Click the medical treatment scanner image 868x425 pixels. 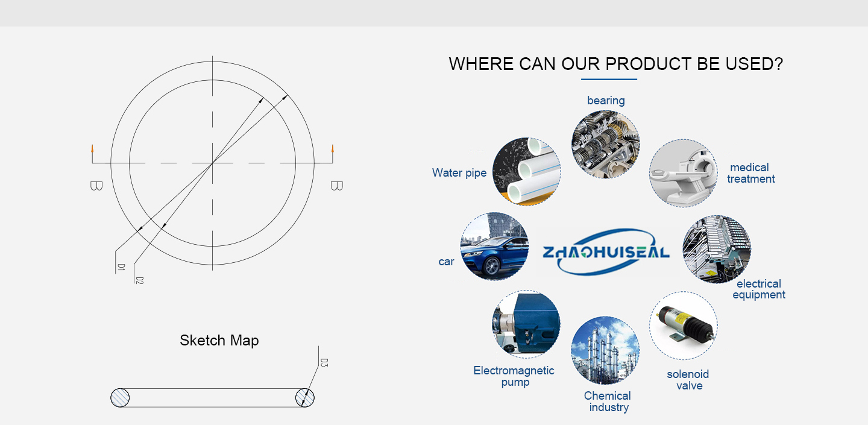[x=684, y=174]
